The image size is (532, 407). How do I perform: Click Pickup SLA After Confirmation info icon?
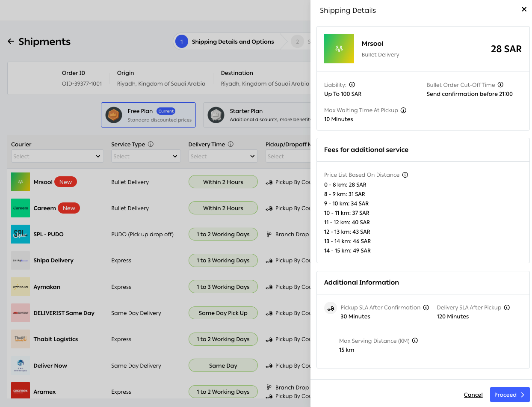tap(426, 307)
